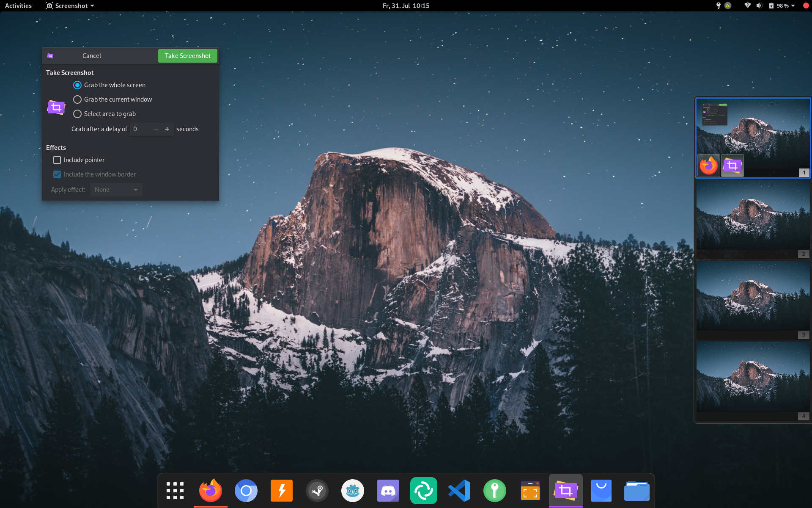
Task: Cancel the screenshot dialog
Action: [92, 56]
